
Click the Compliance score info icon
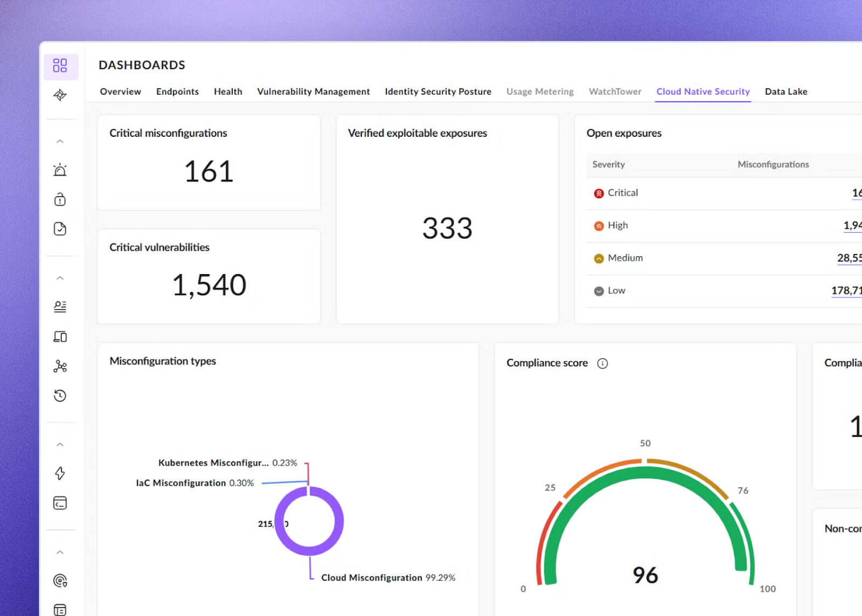[x=602, y=363]
